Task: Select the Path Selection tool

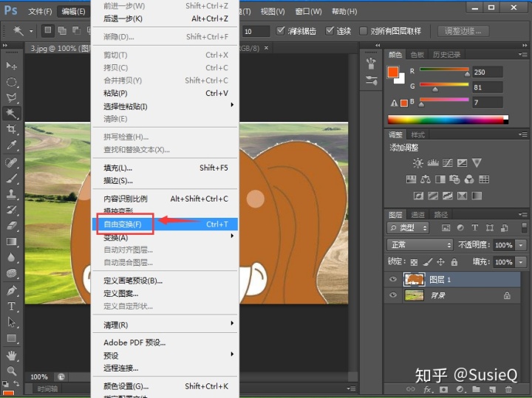Action: (11, 322)
